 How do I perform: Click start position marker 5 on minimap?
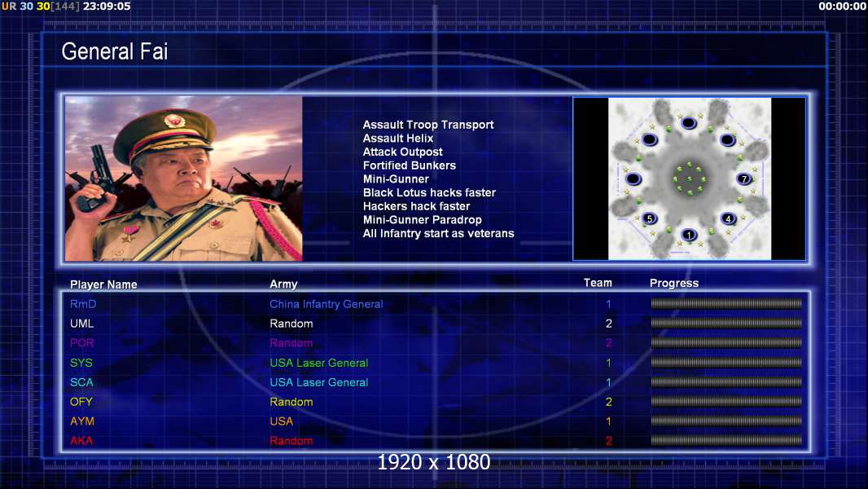point(649,218)
